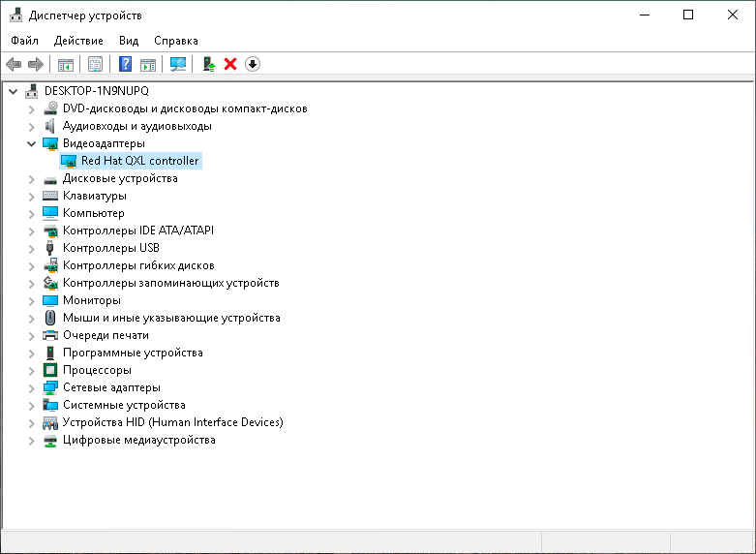This screenshot has width=756, height=554.
Task: Click the Update driver toolbar icon
Action: click(x=209, y=64)
